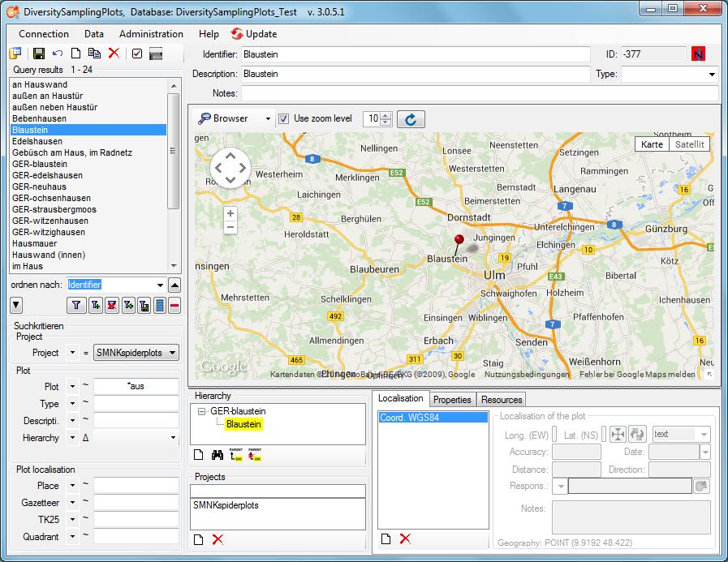Click the toolbar checkmark box icon
728x562 pixels.
(137, 54)
